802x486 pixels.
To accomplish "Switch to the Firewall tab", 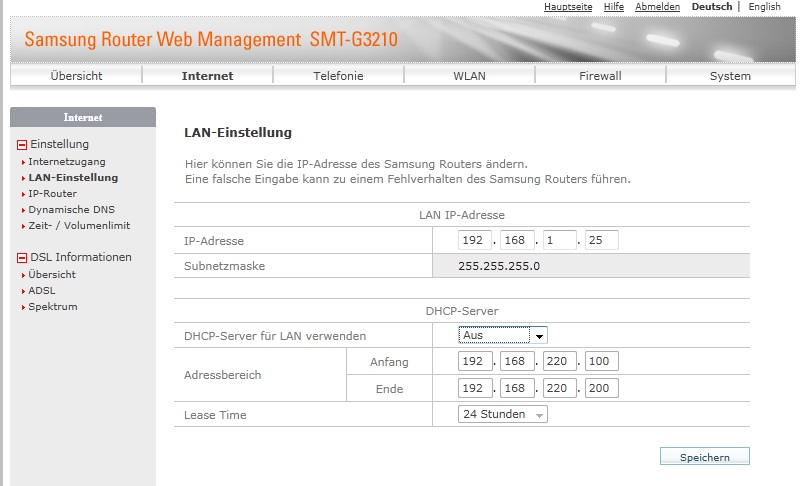I will click(600, 76).
